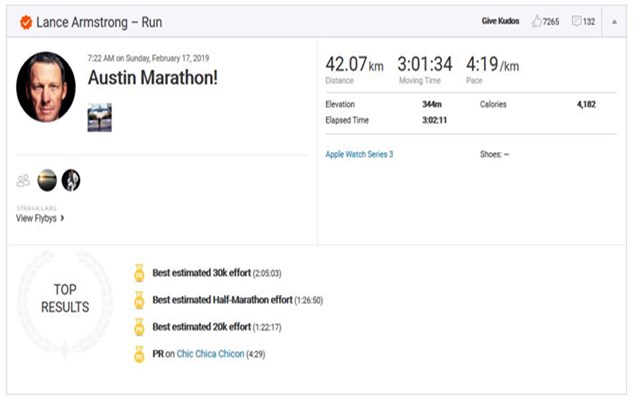Viewport: 640px width, 400px height.
Task: Click the medal icon beside 30k effort
Action: [139, 273]
